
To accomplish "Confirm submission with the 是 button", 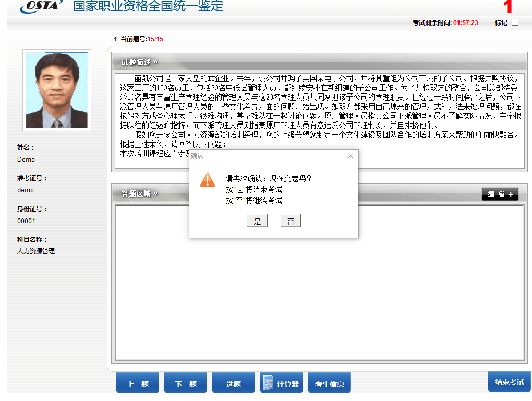I will point(257,222).
